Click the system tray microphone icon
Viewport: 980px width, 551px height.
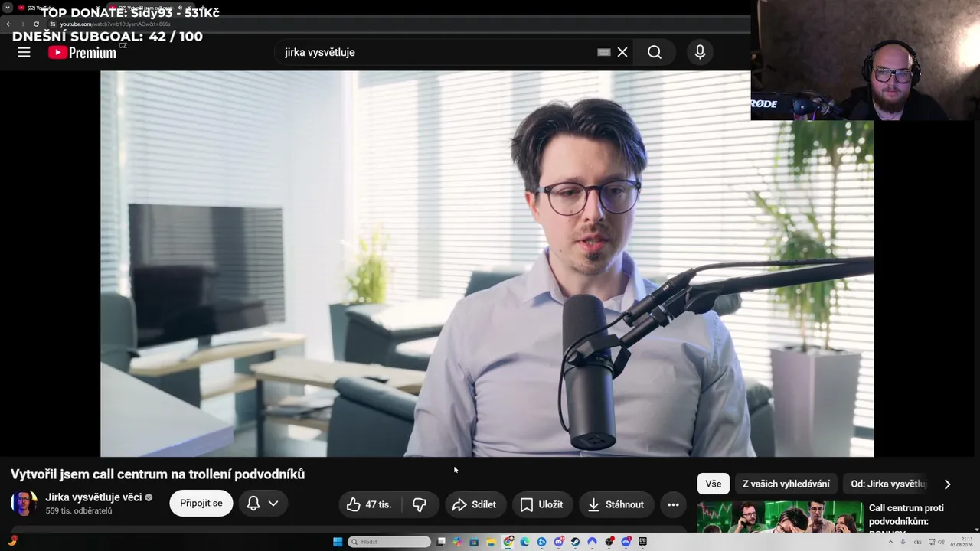point(903,542)
